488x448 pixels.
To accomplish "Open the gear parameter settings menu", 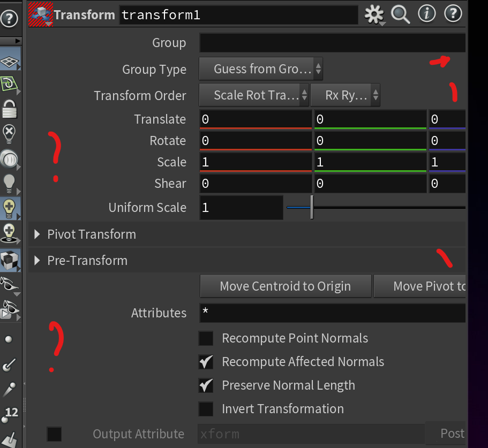I will coord(374,14).
